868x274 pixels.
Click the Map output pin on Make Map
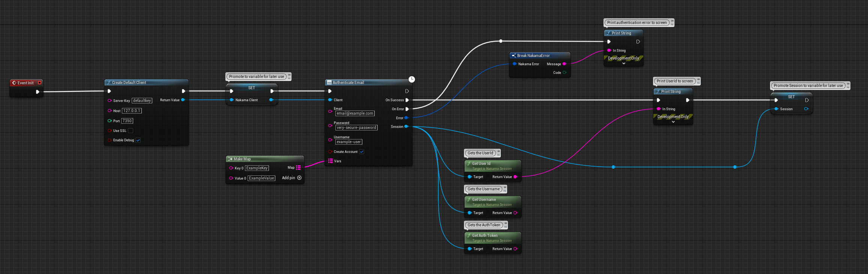[298, 168]
